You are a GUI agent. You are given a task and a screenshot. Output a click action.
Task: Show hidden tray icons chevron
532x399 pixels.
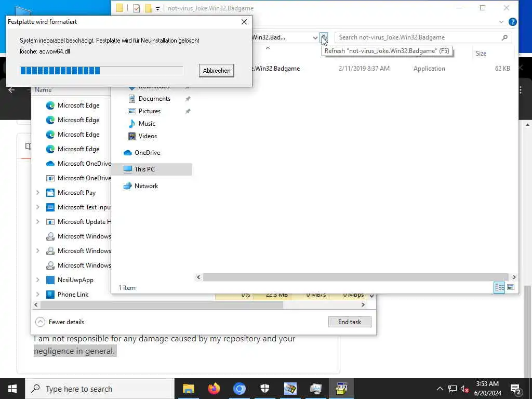coord(440,389)
